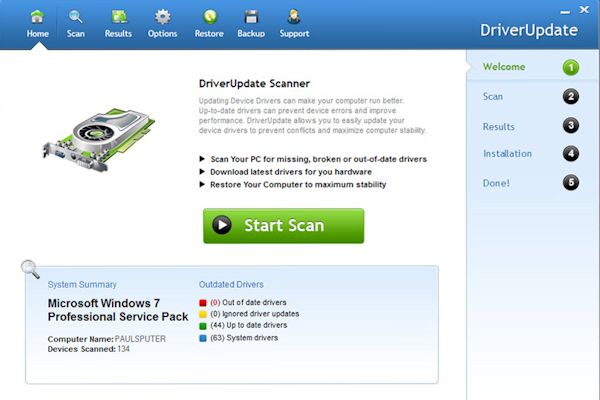Click the graphics card image
Image resolution: width=600 pixels, height=400 pixels.
coord(99,140)
